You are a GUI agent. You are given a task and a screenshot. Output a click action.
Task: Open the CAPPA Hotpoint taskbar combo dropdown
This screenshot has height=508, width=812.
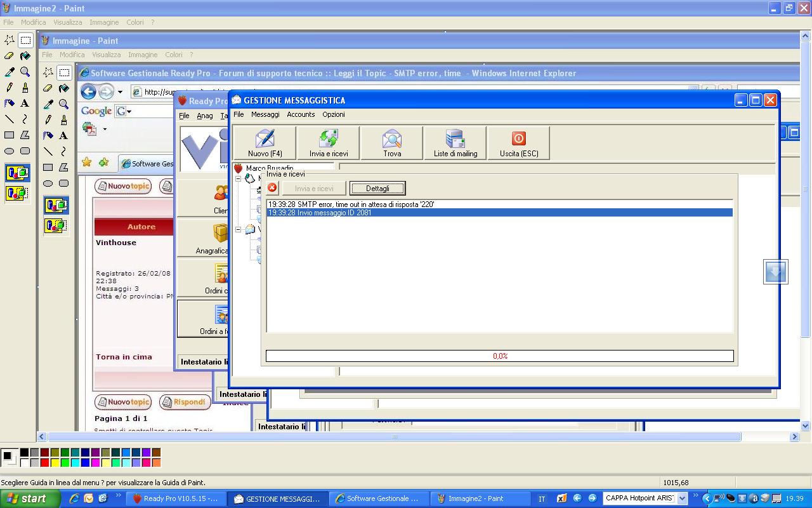point(683,498)
